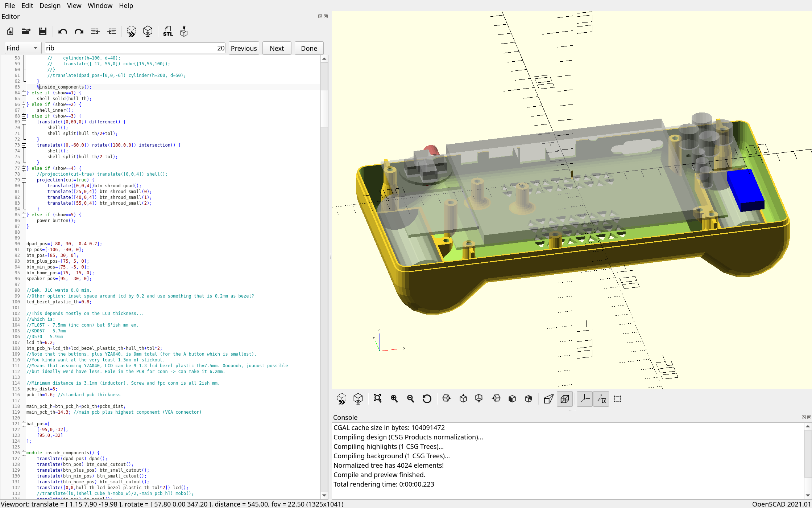The image size is (812, 508).
Task: Click the 'Total rendering time' console line
Action: click(384, 484)
